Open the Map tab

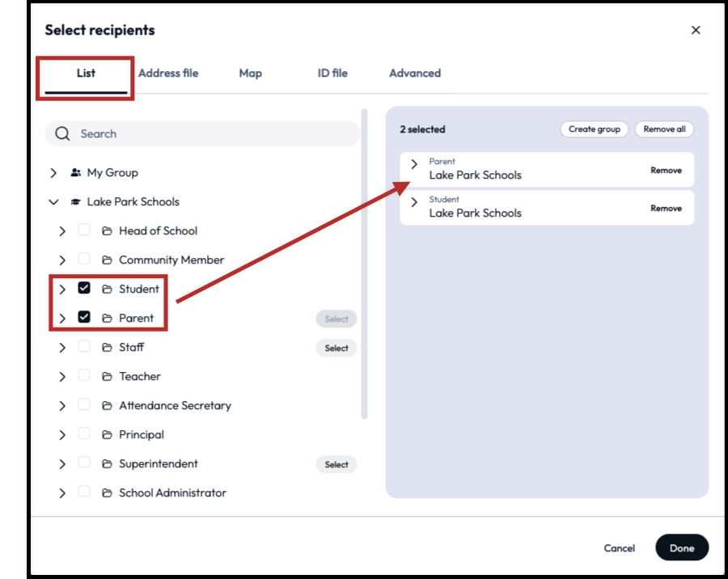tap(251, 73)
